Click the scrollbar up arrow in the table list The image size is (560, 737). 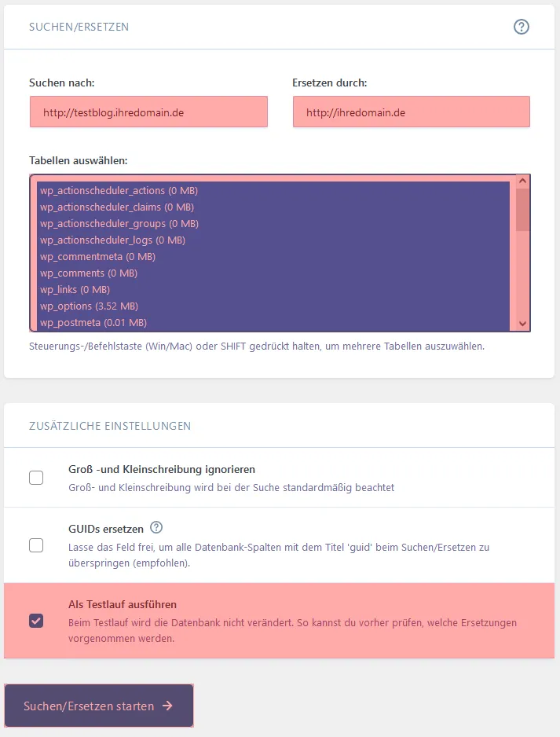pyautogui.click(x=521, y=180)
